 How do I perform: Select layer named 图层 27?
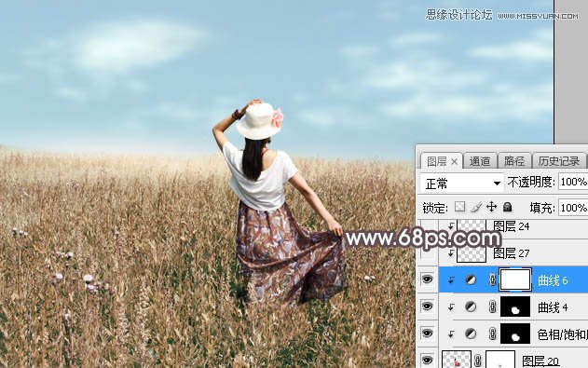tap(511, 253)
